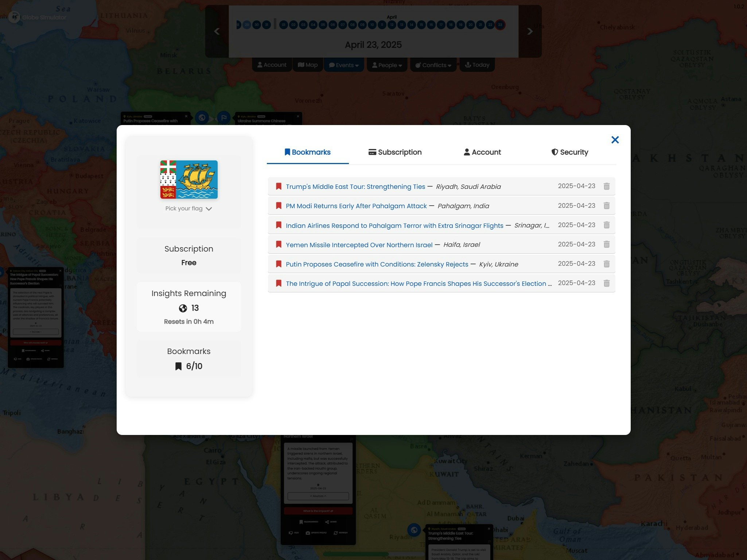Go to next date with right arrow
Screen dimensions: 747x560
530,31
